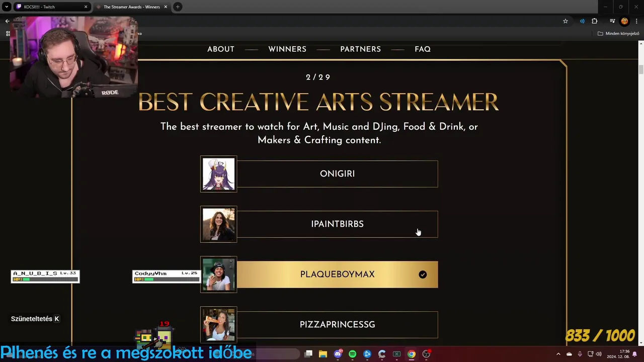Click the page vertical scrollbar thumb
Image resolution: width=644 pixels, height=362 pixels.
641,69
